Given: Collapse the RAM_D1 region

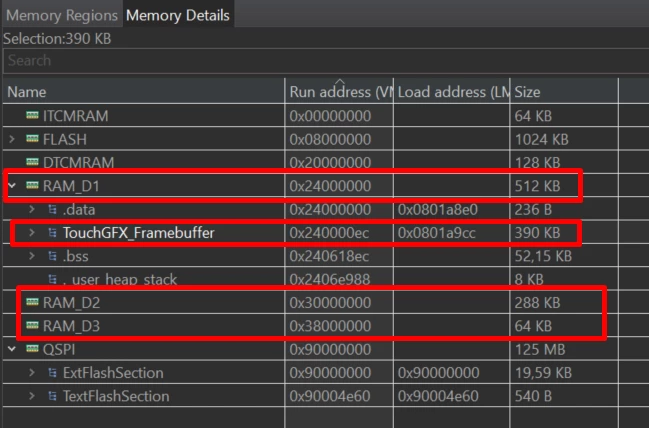Looking at the screenshot, I should point(12,185).
